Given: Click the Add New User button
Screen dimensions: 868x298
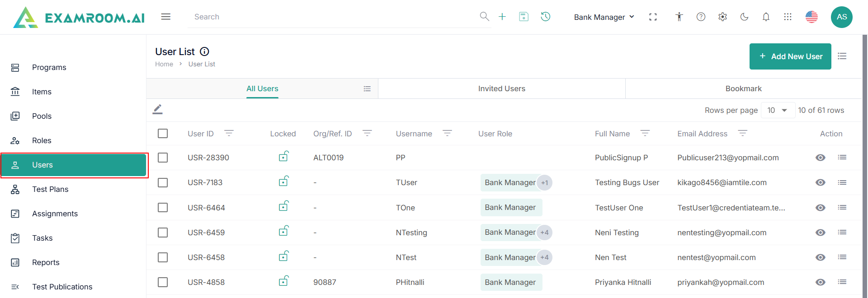Looking at the screenshot, I should pyautogui.click(x=790, y=56).
